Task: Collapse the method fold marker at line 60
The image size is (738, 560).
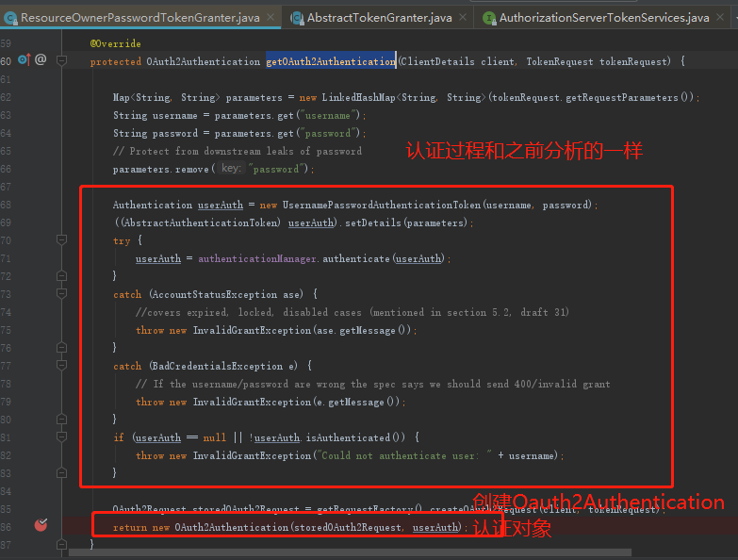Action: (61, 60)
